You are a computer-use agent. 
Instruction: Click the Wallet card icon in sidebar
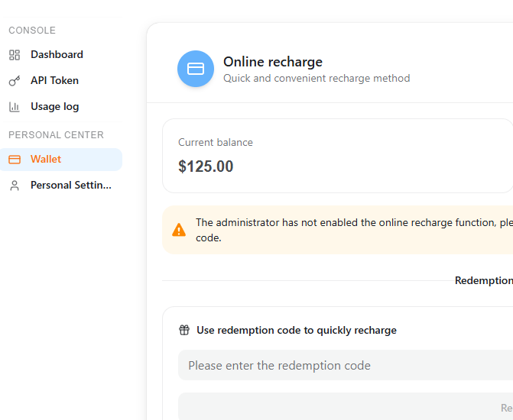tap(15, 160)
